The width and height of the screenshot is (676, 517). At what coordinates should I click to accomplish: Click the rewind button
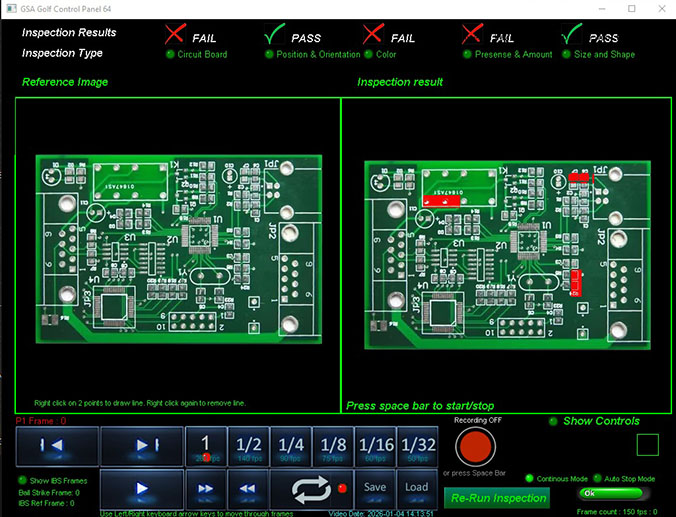[x=245, y=490]
